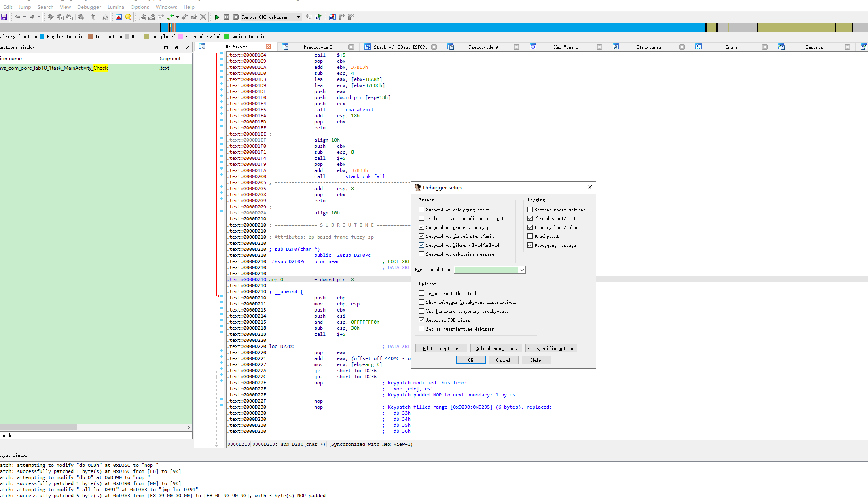The height and width of the screenshot is (498, 868).
Task: Click the delete X toolbar icon
Action: (203, 17)
